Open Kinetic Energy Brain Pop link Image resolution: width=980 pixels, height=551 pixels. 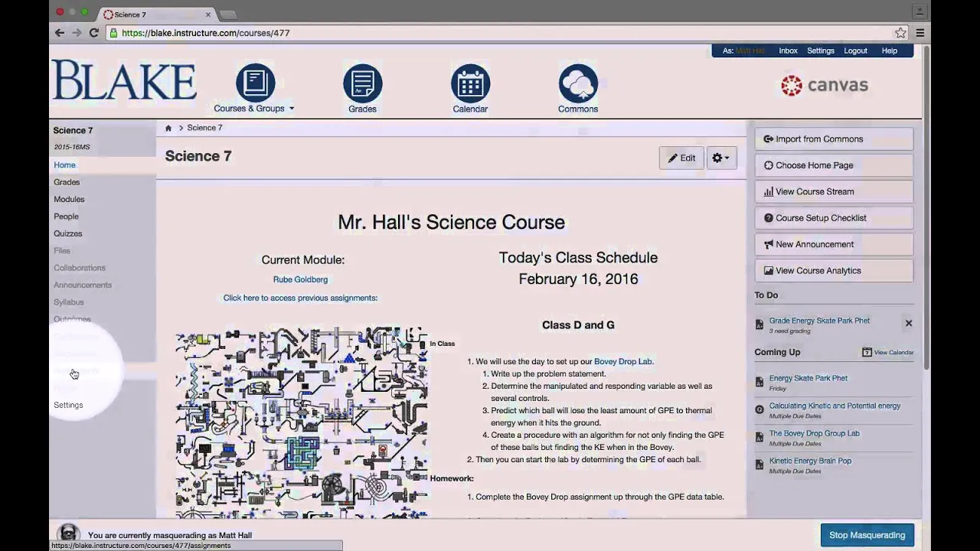810,461
